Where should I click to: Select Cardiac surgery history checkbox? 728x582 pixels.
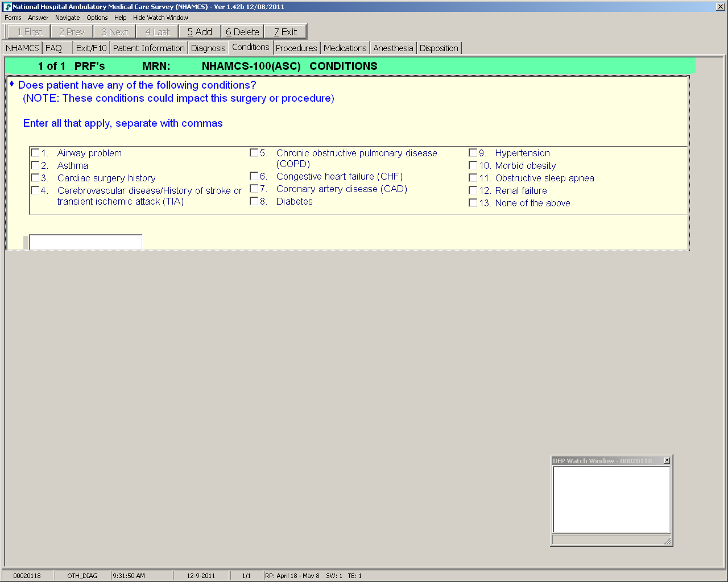click(35, 178)
